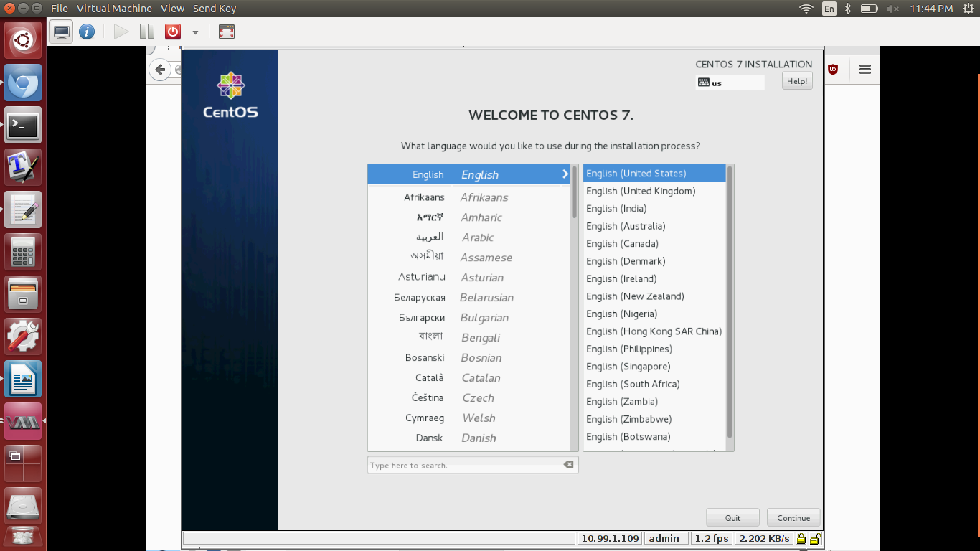Open Terminal from the launcher

pyautogui.click(x=23, y=126)
